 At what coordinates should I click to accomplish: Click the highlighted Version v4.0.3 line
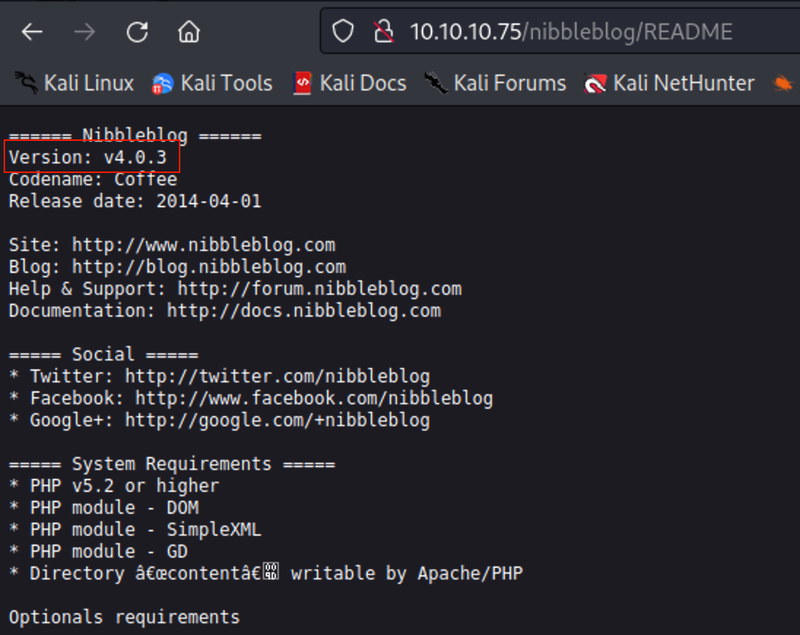click(x=88, y=158)
